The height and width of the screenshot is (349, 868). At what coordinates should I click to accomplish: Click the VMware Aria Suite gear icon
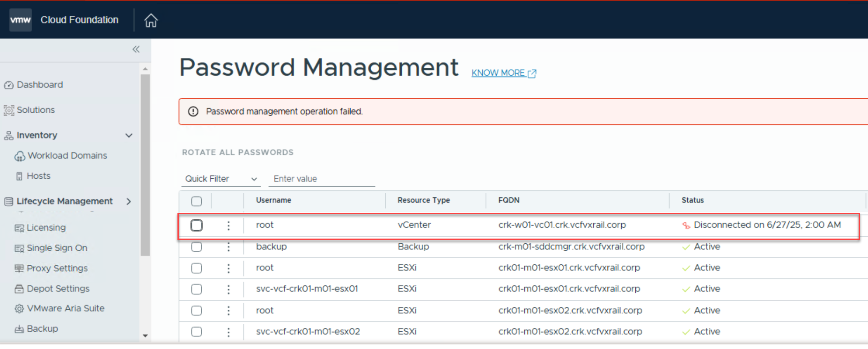19,309
